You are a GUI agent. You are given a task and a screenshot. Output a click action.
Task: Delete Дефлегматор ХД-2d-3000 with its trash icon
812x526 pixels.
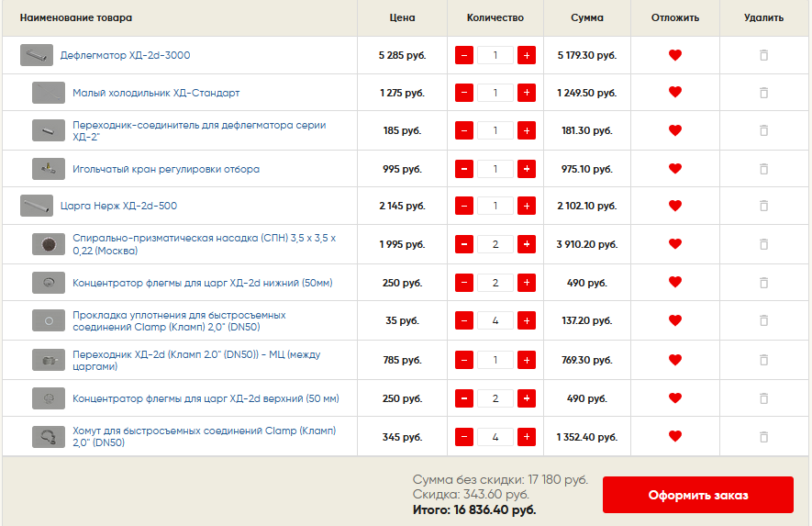[x=763, y=55]
